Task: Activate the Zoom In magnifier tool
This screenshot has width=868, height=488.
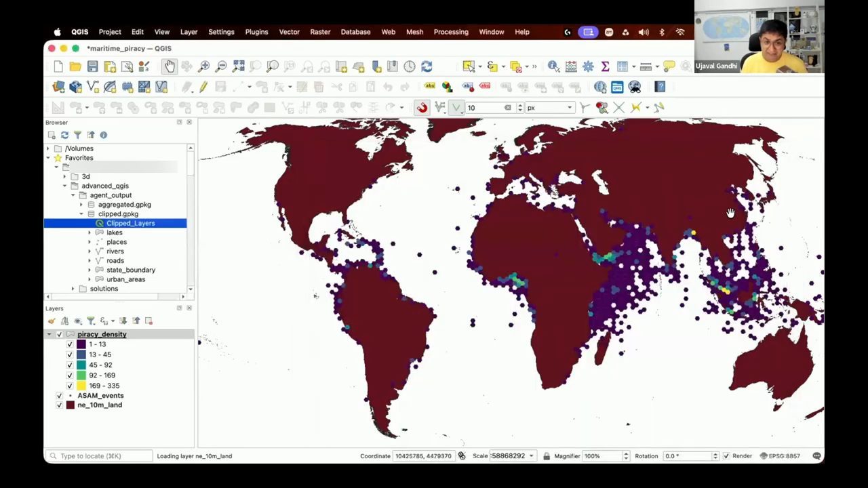Action: 204,66
